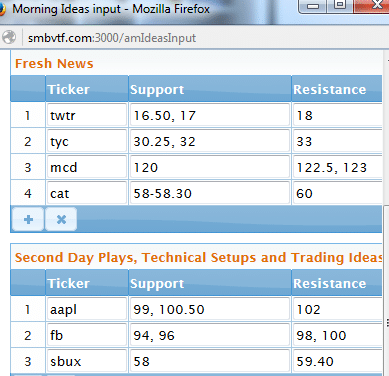This screenshot has height=376, width=389.
Task: Add a row to the Fresh News table
Action: point(28,219)
